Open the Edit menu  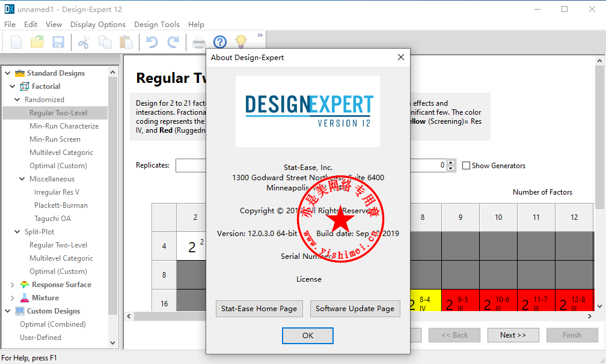click(x=31, y=24)
